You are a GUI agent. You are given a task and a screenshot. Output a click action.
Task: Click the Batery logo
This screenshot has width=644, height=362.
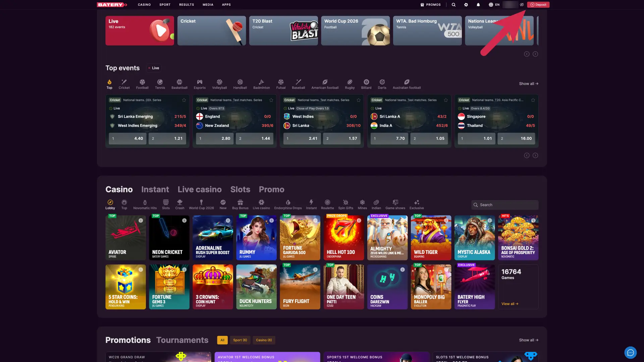(112, 5)
